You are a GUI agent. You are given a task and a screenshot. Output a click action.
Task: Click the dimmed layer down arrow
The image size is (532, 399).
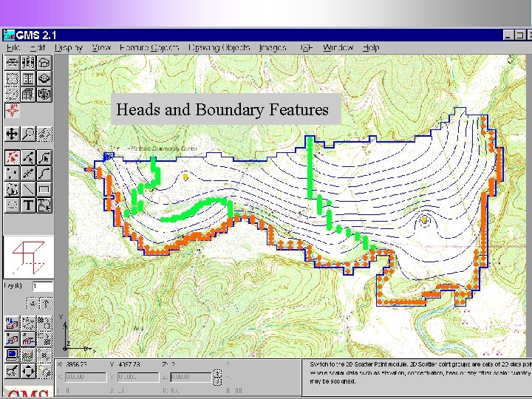pos(33,304)
